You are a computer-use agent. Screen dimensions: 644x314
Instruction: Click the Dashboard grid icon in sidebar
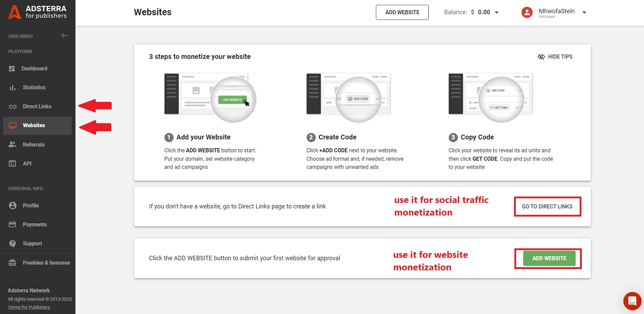tap(12, 69)
